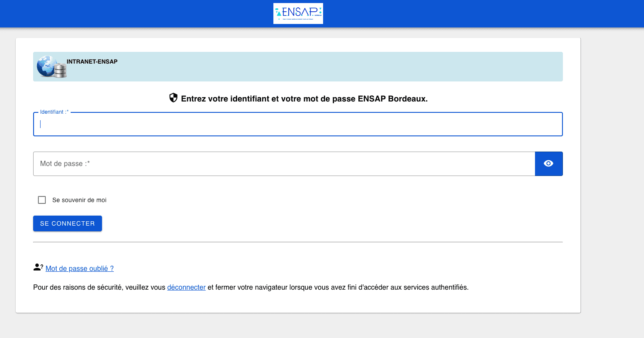Viewport: 644px width, 338px height.
Task: Select the Identifiant label
Action: 54,112
